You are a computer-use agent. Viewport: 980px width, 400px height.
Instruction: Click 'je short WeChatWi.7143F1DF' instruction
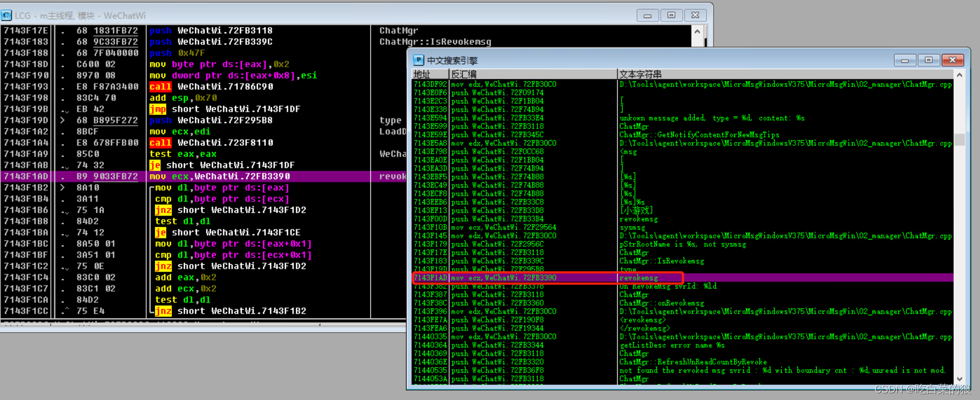(x=222, y=165)
